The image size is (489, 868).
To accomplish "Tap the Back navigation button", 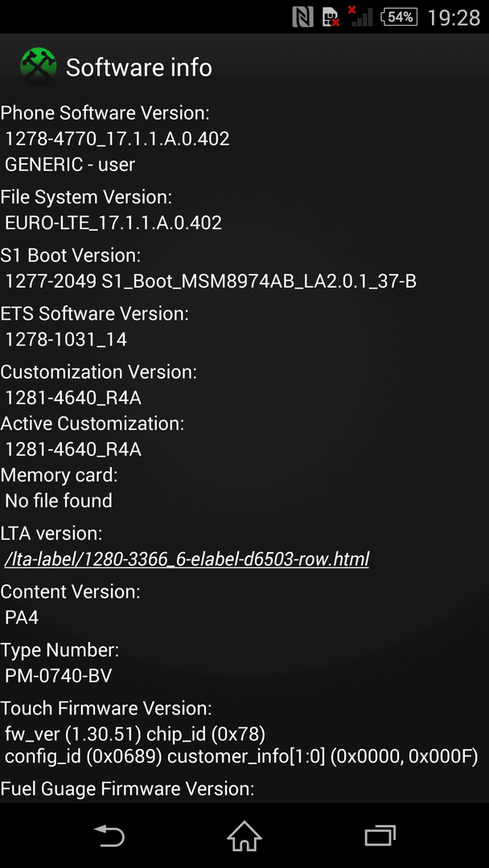I will [x=109, y=836].
